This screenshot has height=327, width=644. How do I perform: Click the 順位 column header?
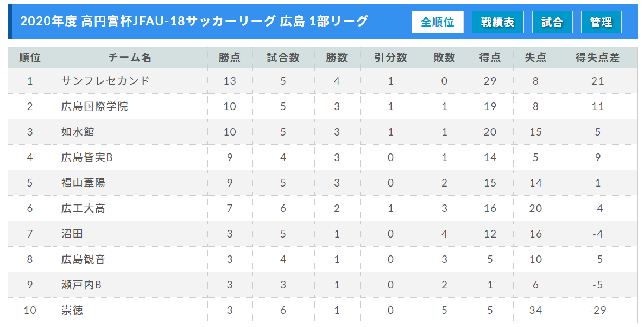click(x=30, y=57)
